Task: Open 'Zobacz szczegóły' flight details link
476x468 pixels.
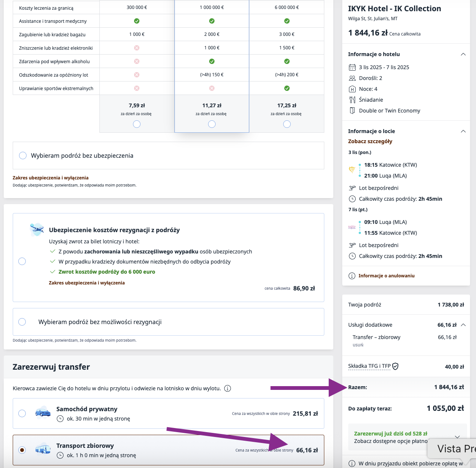Action: pos(370,141)
